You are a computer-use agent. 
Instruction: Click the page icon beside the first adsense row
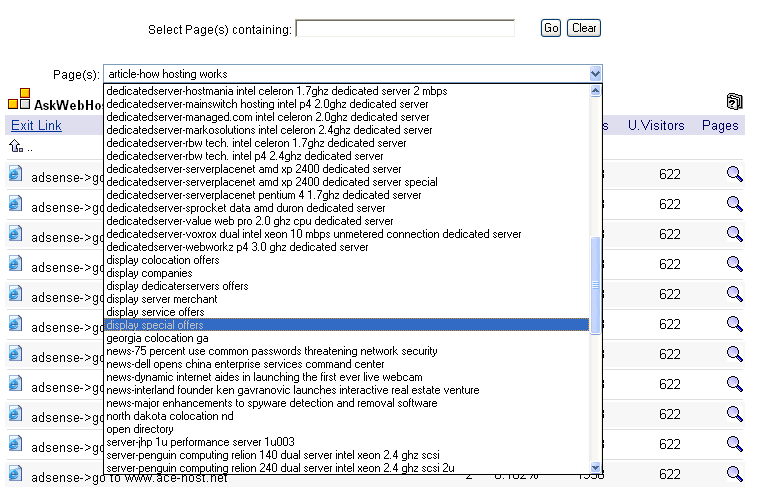[15, 174]
